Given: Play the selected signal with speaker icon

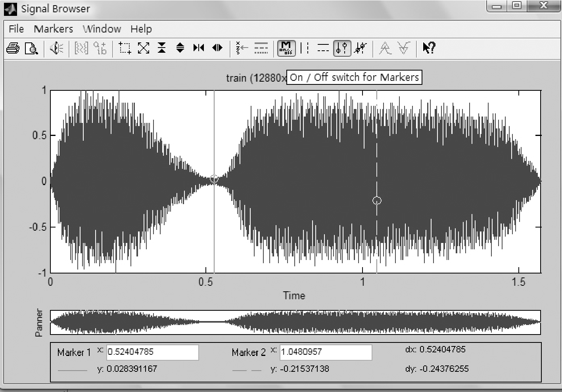Looking at the screenshot, I should click(57, 48).
